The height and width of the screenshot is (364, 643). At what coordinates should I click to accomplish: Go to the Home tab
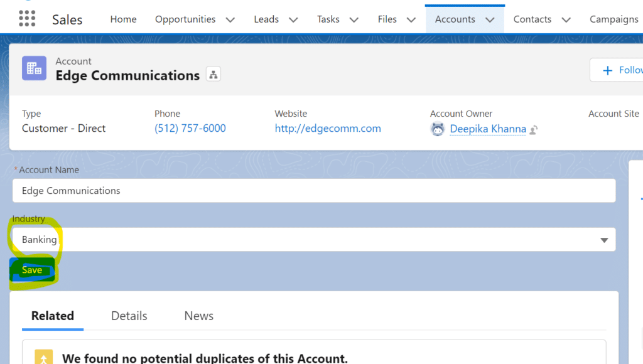click(x=123, y=19)
